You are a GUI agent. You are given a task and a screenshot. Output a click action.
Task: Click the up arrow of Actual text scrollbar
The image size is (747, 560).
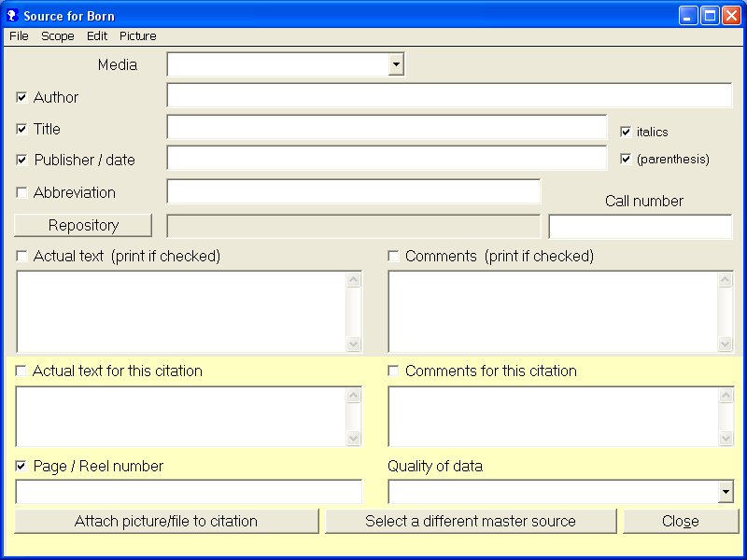(354, 279)
